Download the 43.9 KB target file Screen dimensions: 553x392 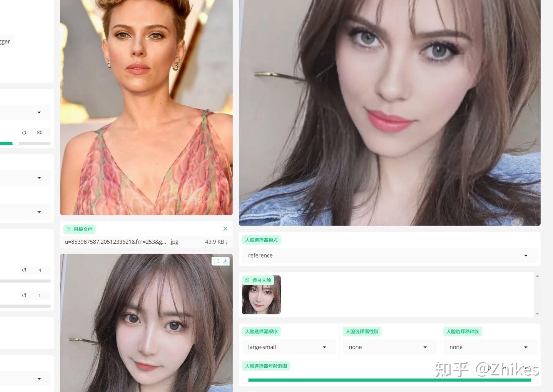point(227,242)
